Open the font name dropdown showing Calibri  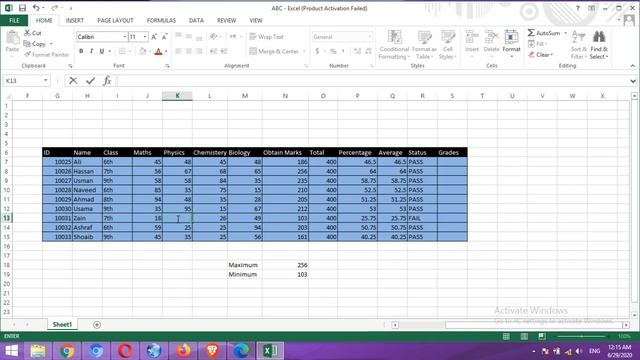[x=124, y=37]
